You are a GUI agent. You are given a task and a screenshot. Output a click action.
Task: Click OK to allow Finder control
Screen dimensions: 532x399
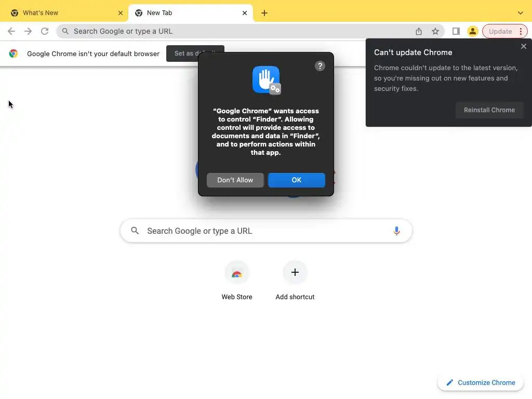(x=297, y=180)
